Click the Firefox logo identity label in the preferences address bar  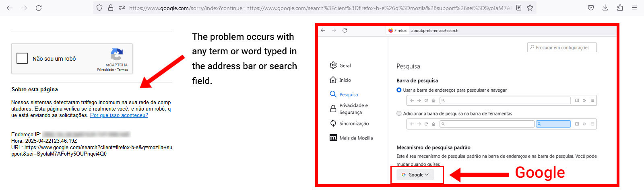pos(397,31)
